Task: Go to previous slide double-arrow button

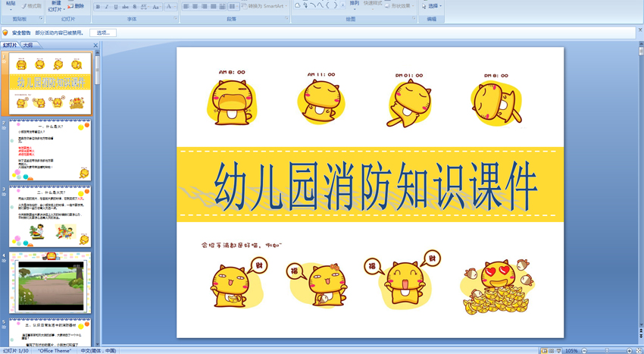Action: pyautogui.click(x=641, y=331)
